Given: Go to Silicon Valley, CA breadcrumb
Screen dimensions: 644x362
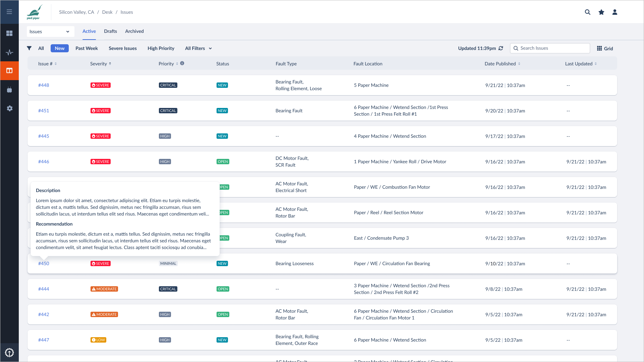Looking at the screenshot, I should click(76, 12).
